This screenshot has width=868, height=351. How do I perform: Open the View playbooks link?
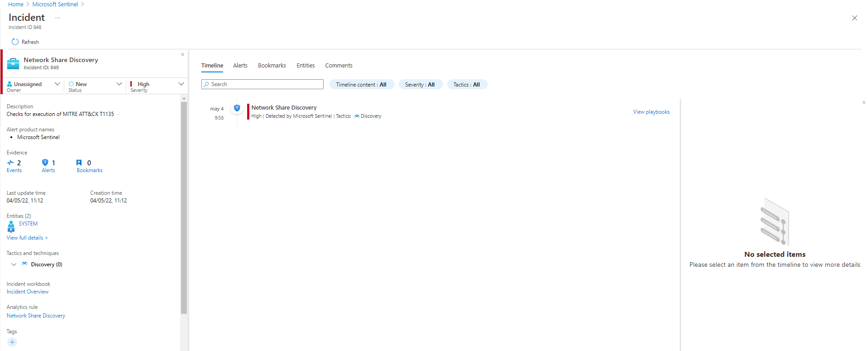click(651, 112)
